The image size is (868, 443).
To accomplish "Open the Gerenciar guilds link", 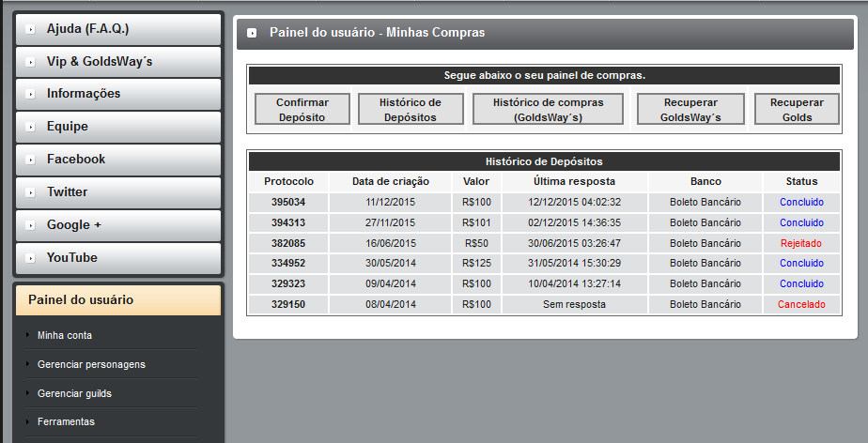I will (74, 393).
